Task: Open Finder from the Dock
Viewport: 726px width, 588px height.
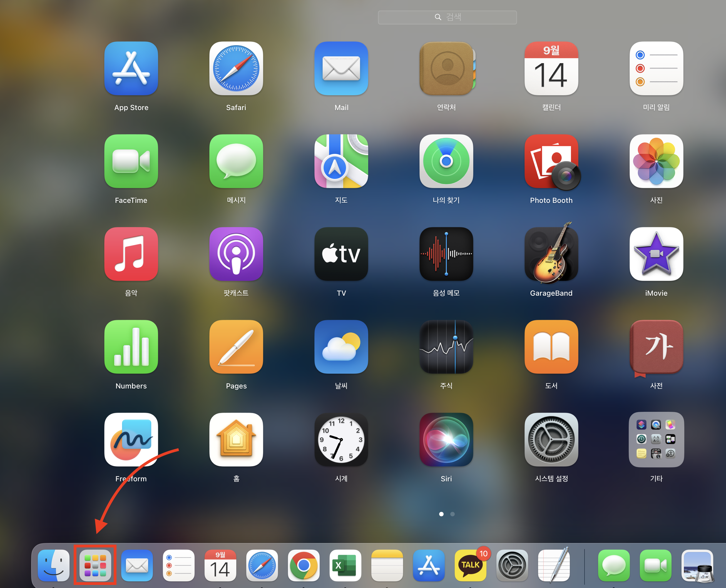Action: [54, 565]
